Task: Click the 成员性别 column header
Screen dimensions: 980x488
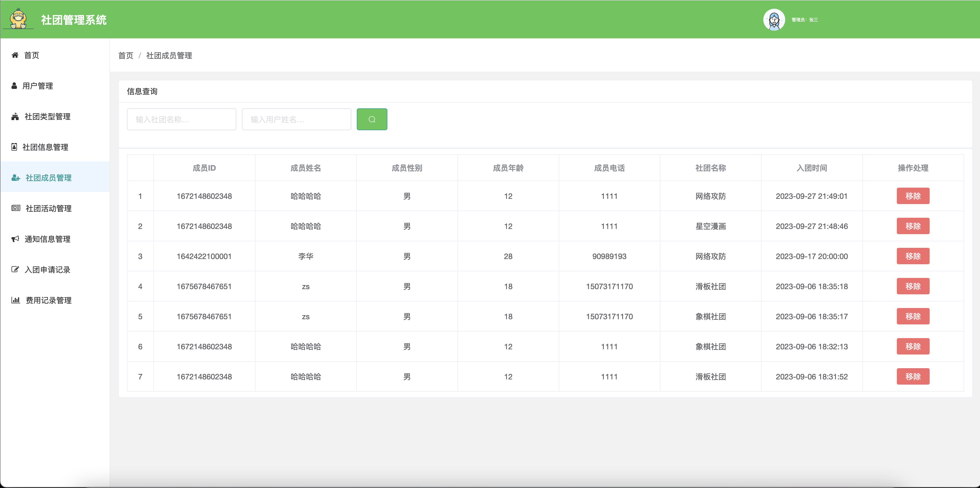Action: pos(407,168)
